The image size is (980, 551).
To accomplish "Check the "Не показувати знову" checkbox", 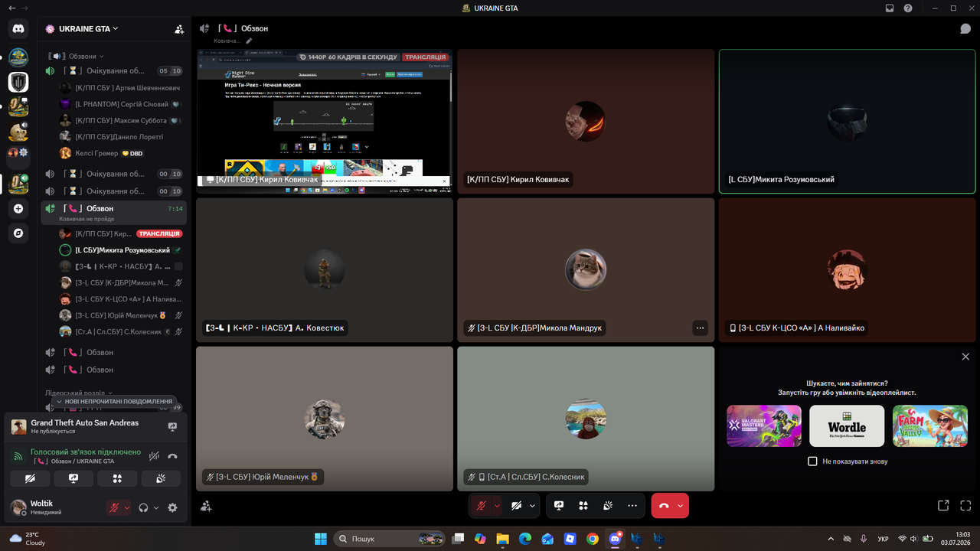I will coord(812,461).
